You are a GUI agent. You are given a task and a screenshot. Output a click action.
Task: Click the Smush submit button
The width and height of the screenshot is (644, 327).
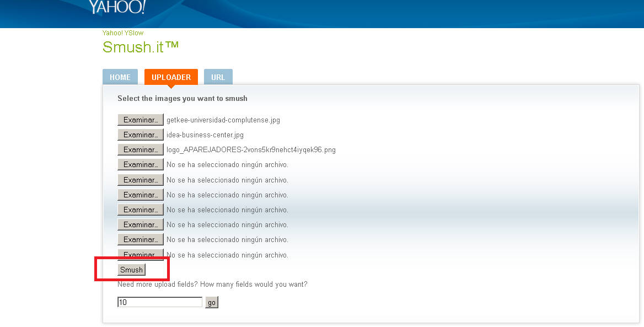(131, 270)
